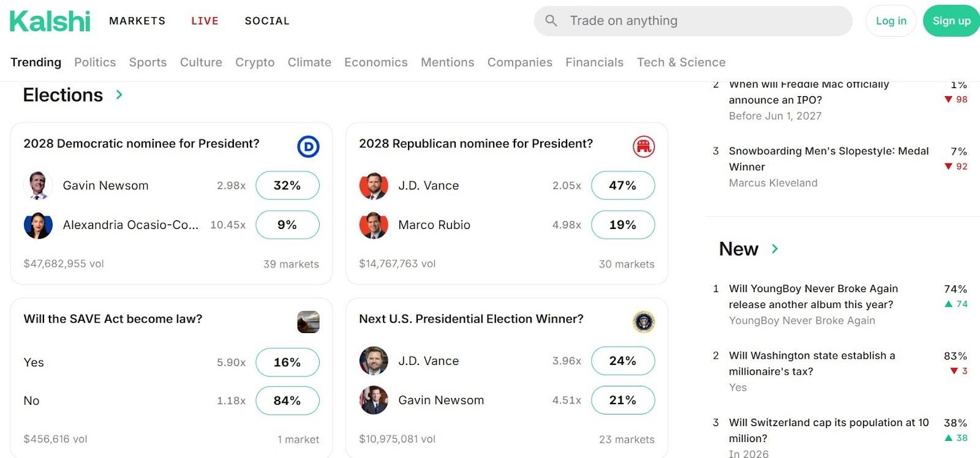Expand the New section chevron
Viewport: 980px width, 458px height.
(775, 249)
